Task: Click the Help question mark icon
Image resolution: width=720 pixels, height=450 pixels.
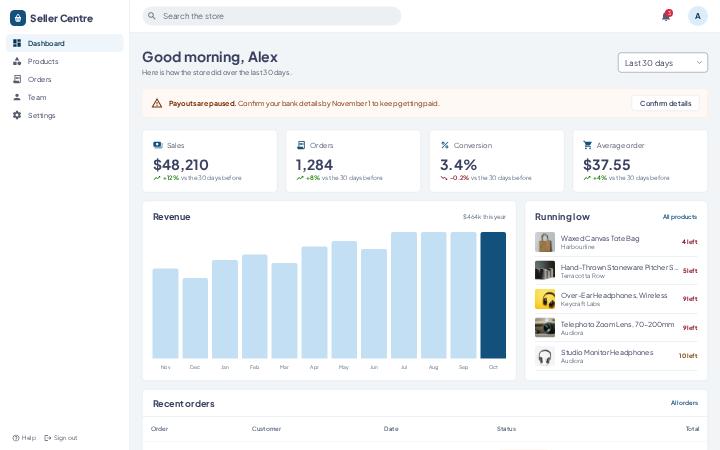Action: click(16, 438)
